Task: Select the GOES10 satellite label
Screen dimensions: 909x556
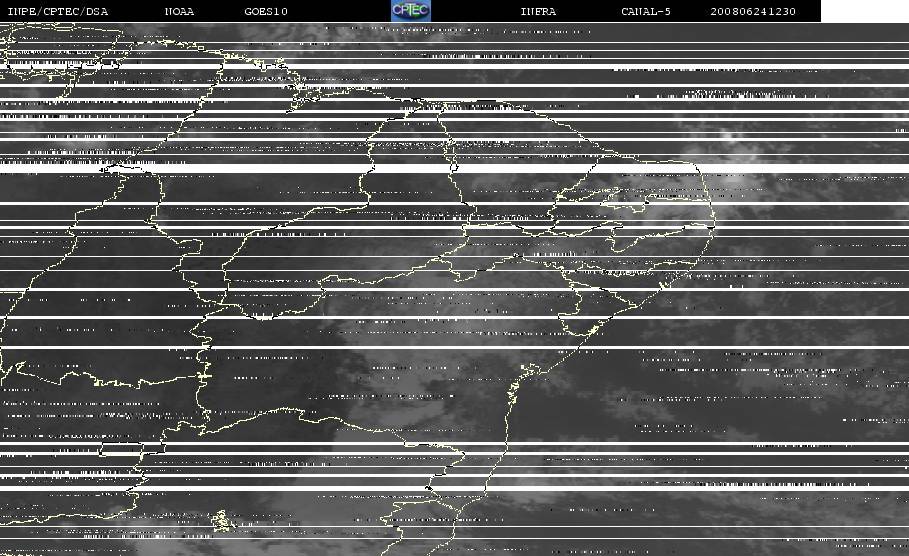Action: tap(266, 11)
